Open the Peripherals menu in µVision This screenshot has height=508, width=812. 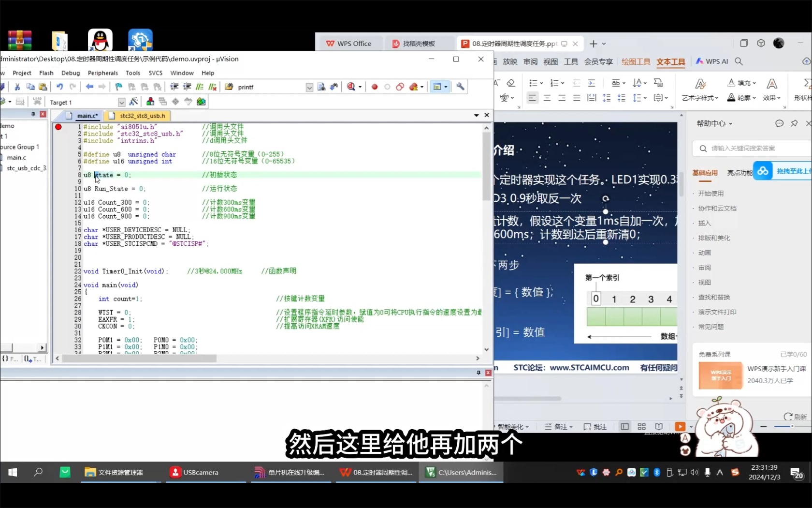102,73
